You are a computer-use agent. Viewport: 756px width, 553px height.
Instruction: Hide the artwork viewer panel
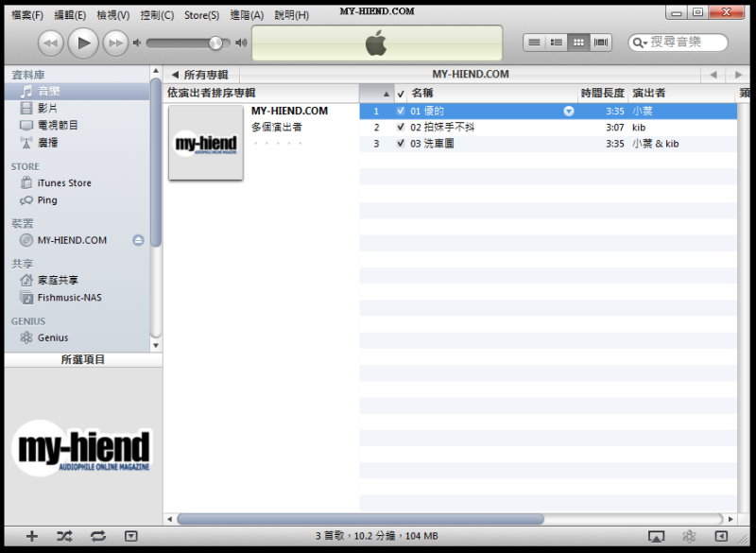point(131,536)
